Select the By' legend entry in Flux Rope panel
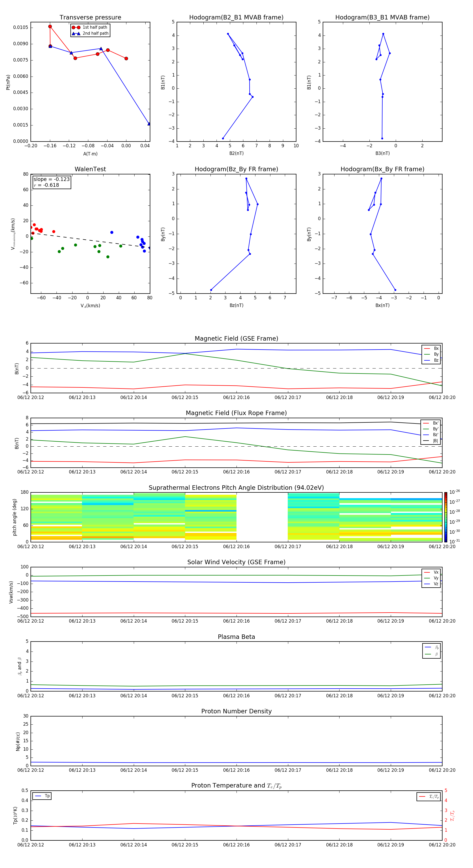 [431, 429]
